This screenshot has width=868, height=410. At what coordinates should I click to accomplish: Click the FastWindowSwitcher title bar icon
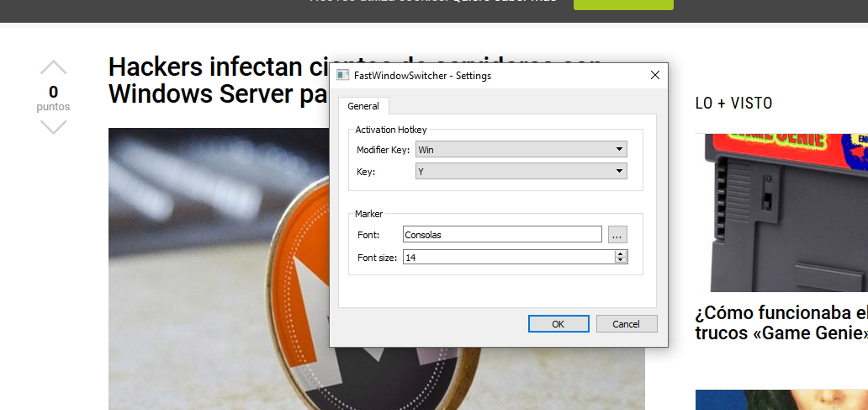pyautogui.click(x=342, y=75)
